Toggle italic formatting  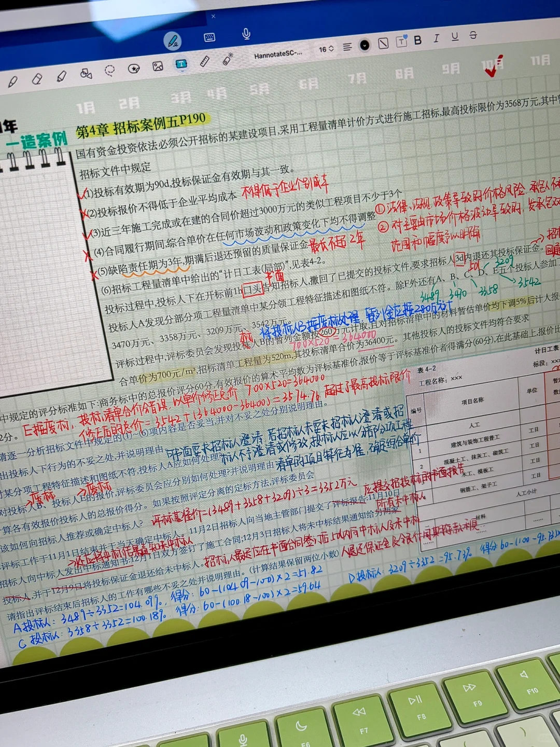tap(436, 38)
